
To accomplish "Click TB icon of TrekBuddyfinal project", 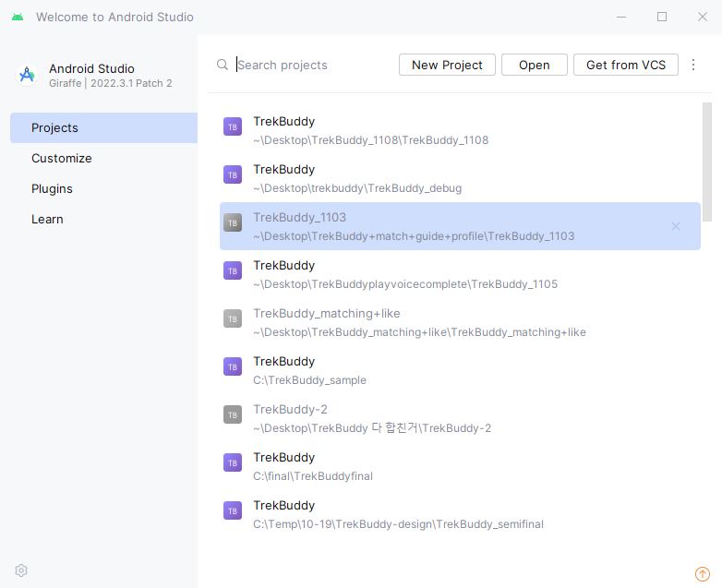I will 233,463.
